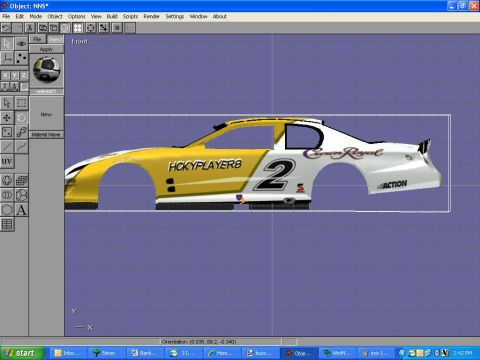Select the Point Edit dots mode
This screenshot has height=360, width=480.
pos(21,58)
